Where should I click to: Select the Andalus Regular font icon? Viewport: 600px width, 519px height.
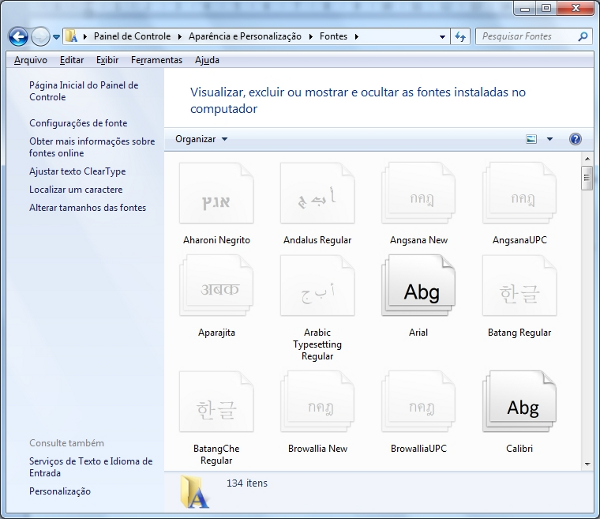(317, 193)
